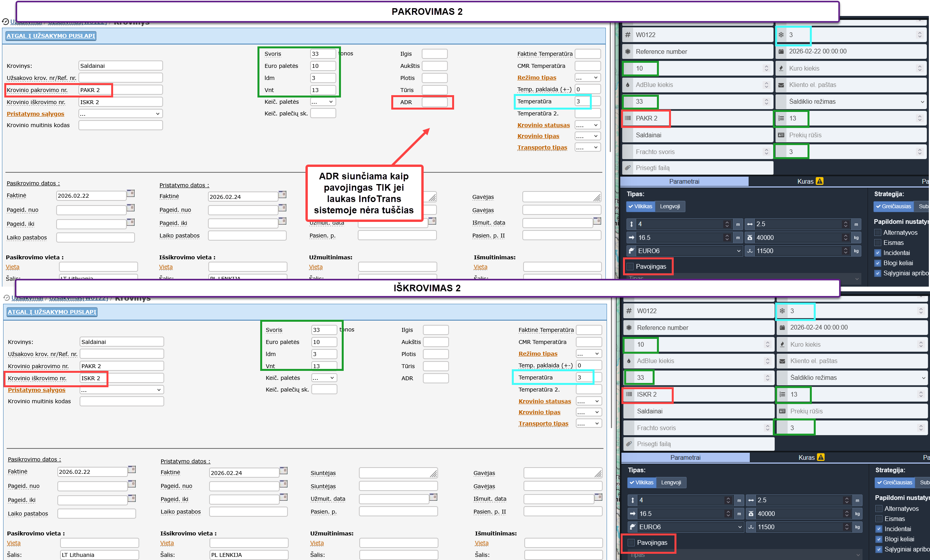The image size is (930, 560).
Task: Open Šaldiklio režimas dropdown in IŠKROVIMAS 2
Action: click(852, 377)
